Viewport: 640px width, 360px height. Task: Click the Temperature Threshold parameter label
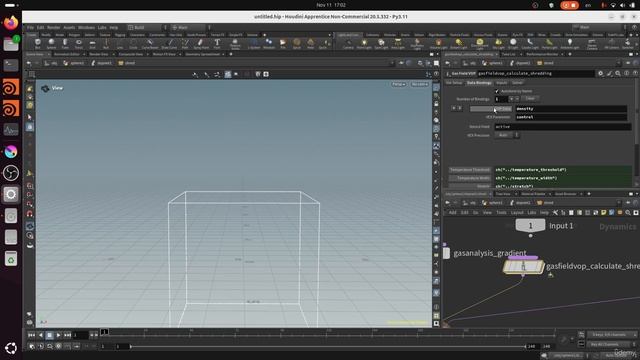tap(469, 170)
